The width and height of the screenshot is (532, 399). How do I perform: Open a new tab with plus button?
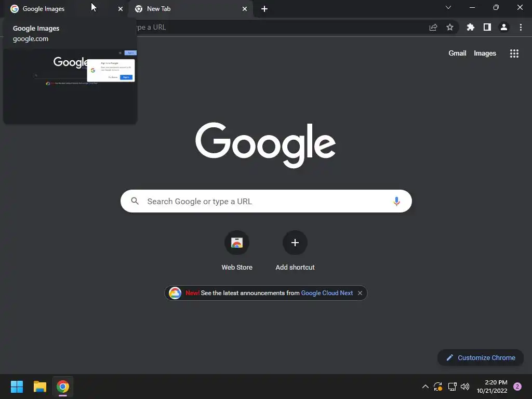pos(264,9)
